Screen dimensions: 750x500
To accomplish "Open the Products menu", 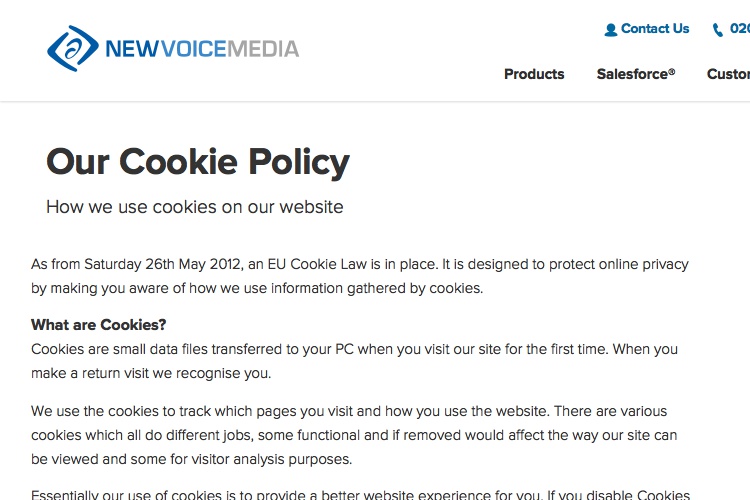I will (x=534, y=74).
